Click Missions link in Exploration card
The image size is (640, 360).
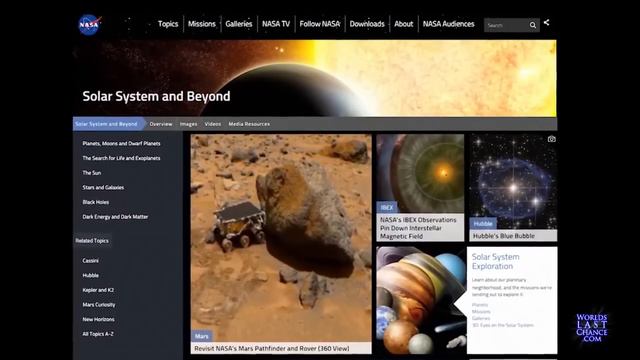click(481, 312)
